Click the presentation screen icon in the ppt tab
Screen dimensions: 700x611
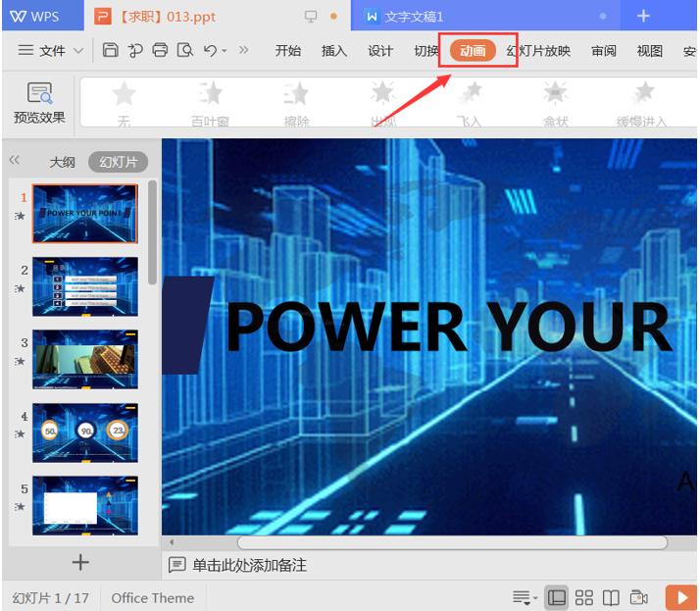pyautogui.click(x=311, y=17)
